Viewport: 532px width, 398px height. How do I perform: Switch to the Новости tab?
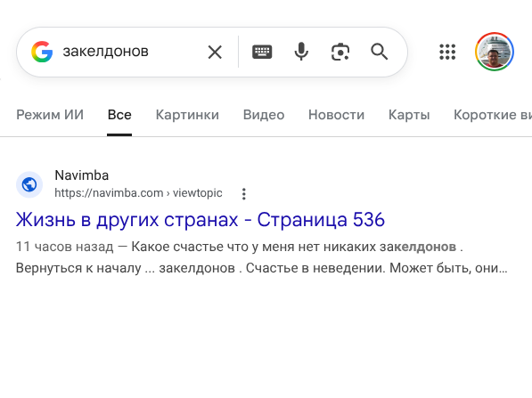click(x=336, y=115)
